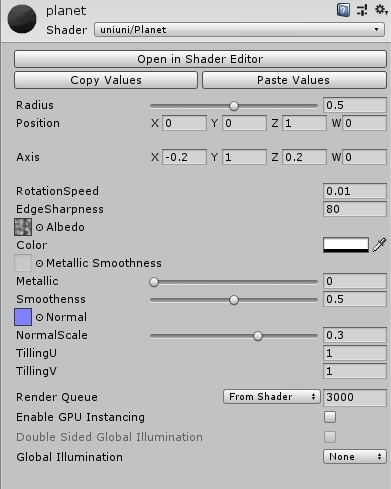Enable GPU Instancing checkbox
The height and width of the screenshot is (489, 391).
pos(330,417)
